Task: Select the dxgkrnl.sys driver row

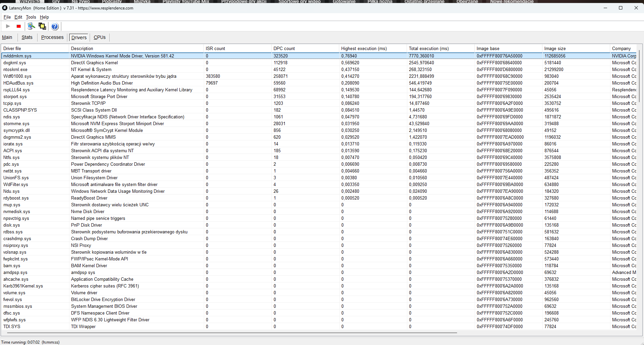Action: [x=15, y=63]
